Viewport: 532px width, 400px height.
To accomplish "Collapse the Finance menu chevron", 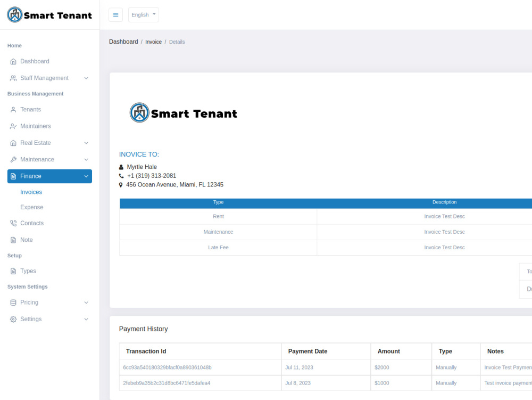I will click(86, 176).
